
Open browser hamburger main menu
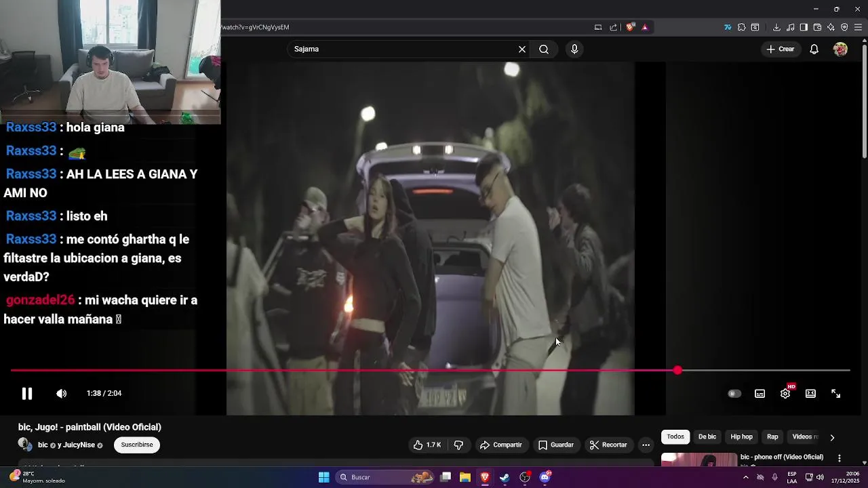(x=858, y=28)
